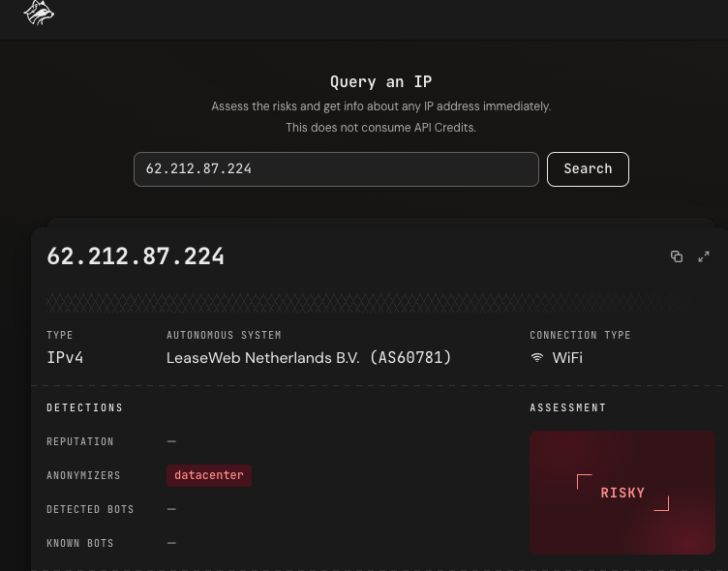Focus the IP address input field
The image size is (728, 571).
point(336,169)
